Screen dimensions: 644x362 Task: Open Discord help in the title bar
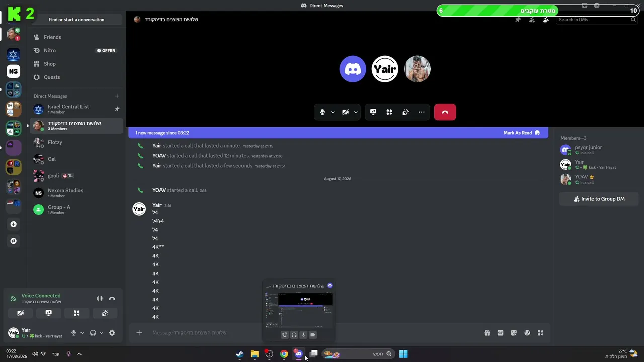pyautogui.click(x=597, y=6)
